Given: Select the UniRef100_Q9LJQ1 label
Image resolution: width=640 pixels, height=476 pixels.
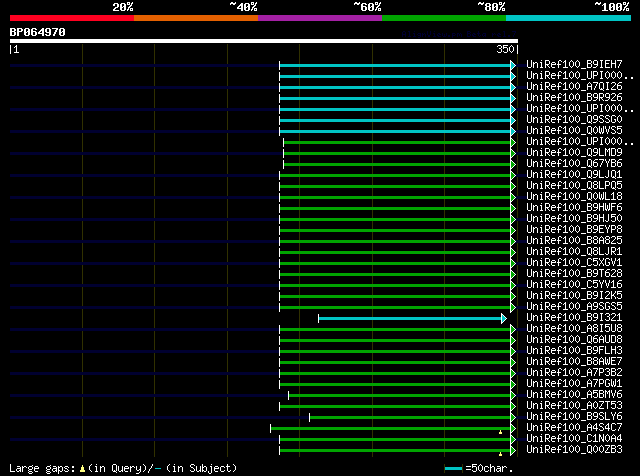Looking at the screenshot, I should pyautogui.click(x=574, y=174).
